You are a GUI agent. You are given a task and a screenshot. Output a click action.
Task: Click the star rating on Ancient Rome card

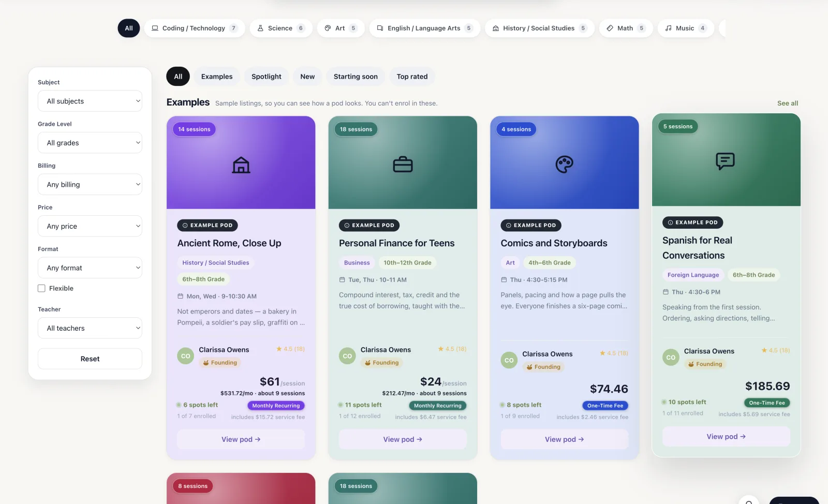(x=290, y=349)
